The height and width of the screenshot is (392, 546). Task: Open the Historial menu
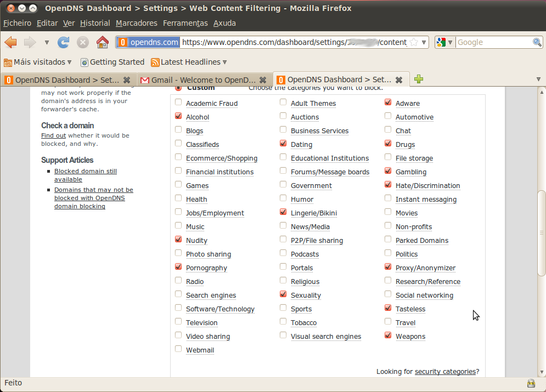pyautogui.click(x=95, y=23)
